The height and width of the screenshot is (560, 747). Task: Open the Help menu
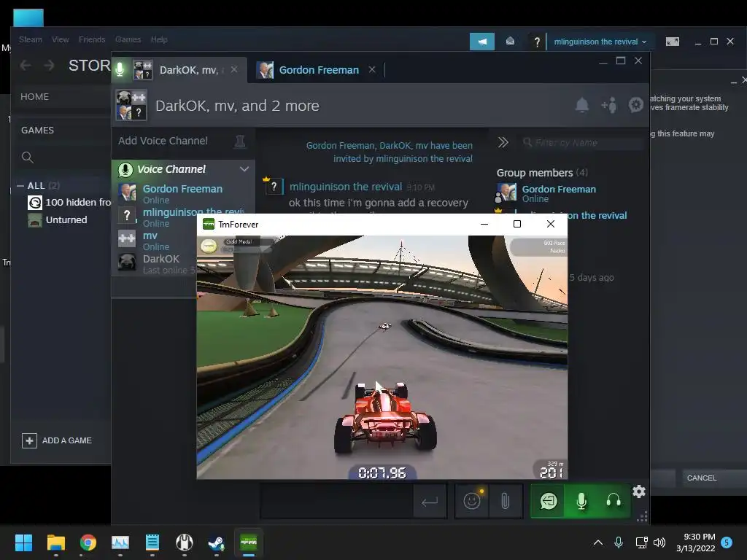point(159,39)
